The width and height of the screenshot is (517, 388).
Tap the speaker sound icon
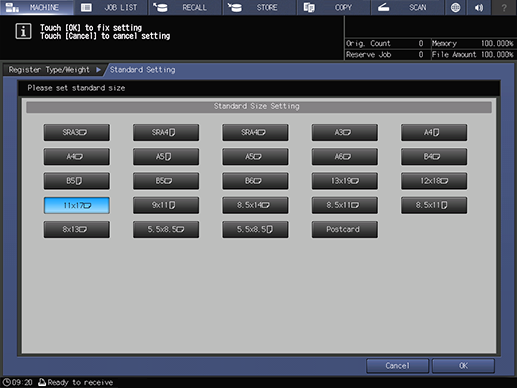479,7
